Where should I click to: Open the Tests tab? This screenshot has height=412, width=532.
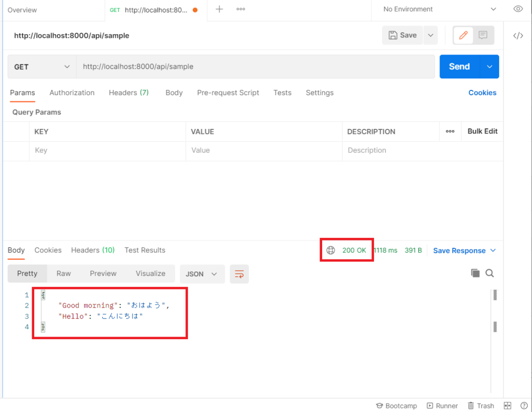point(282,92)
